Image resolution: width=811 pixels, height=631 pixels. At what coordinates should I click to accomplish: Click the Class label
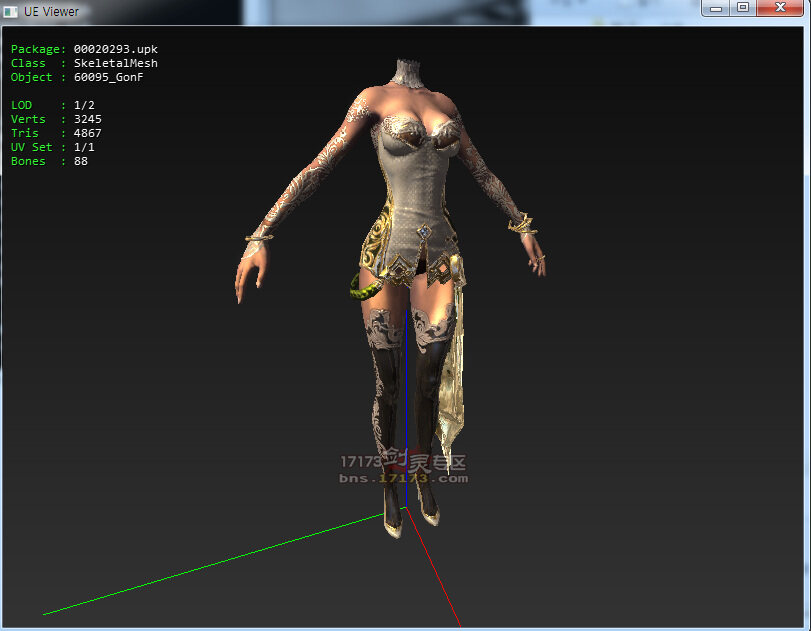point(28,63)
